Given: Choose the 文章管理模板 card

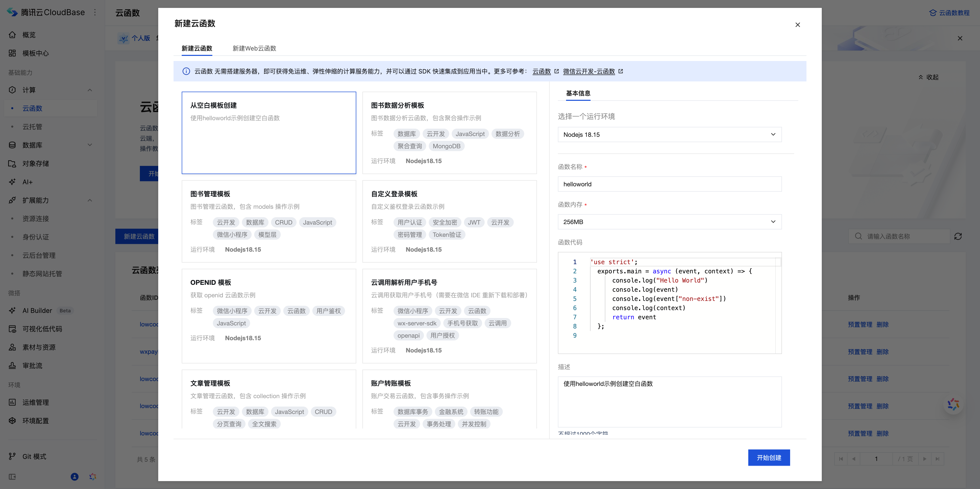Looking at the screenshot, I should 268,399.
